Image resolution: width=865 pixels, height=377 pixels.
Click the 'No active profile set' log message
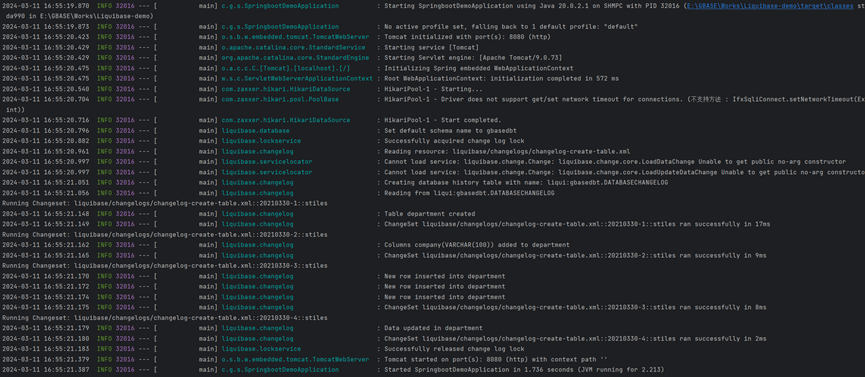tap(511, 26)
